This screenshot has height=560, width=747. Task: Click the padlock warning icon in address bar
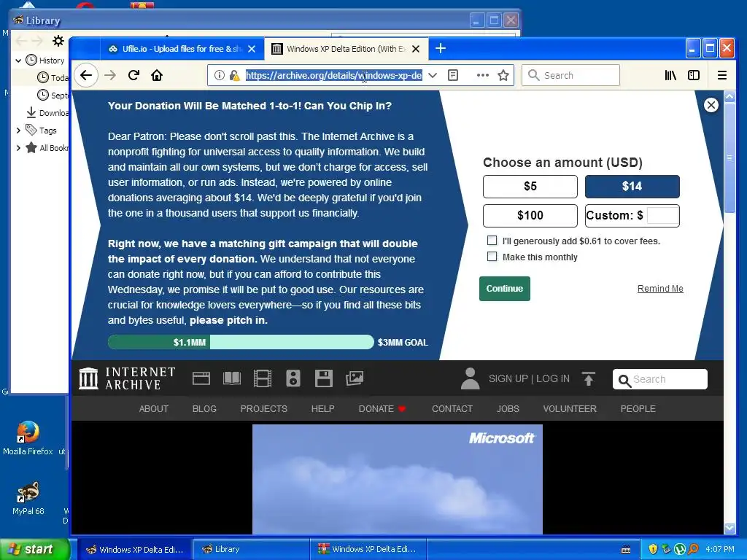(234, 75)
